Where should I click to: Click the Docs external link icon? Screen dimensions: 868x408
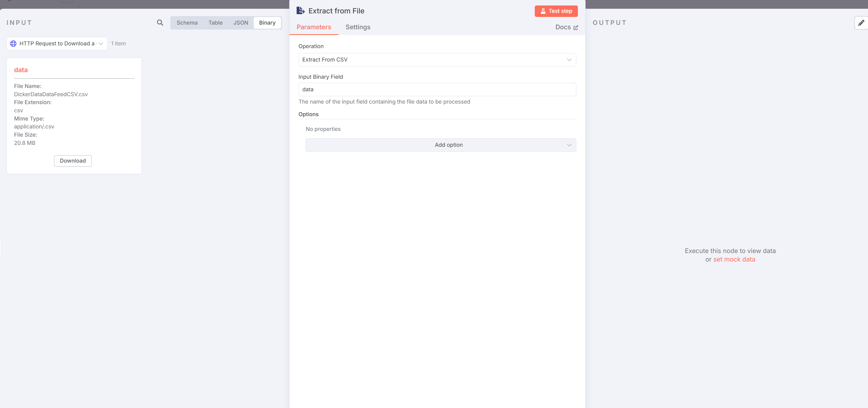pyautogui.click(x=575, y=28)
